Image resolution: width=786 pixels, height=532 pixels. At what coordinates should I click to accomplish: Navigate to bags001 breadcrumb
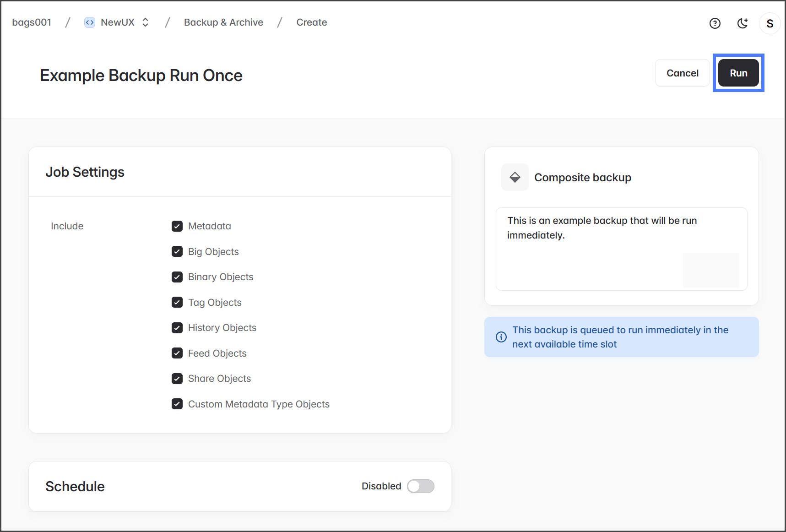(x=32, y=22)
